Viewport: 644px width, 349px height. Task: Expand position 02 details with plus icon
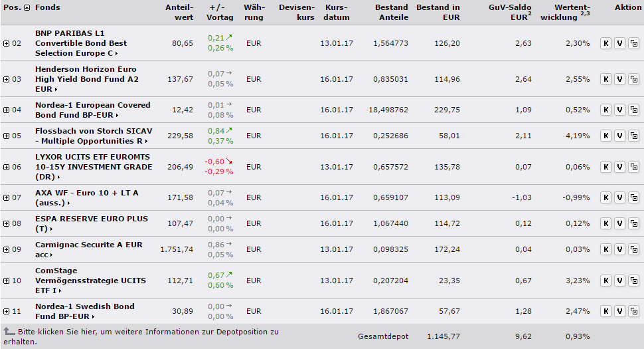(7, 43)
